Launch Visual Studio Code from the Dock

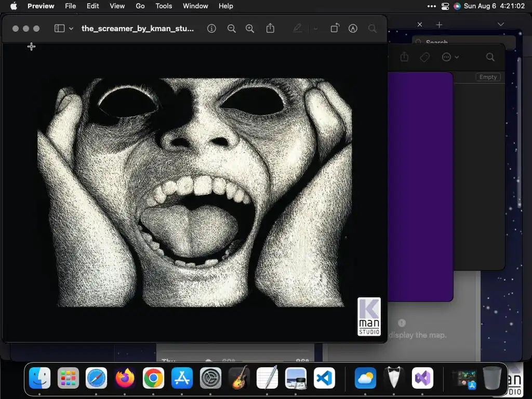324,378
